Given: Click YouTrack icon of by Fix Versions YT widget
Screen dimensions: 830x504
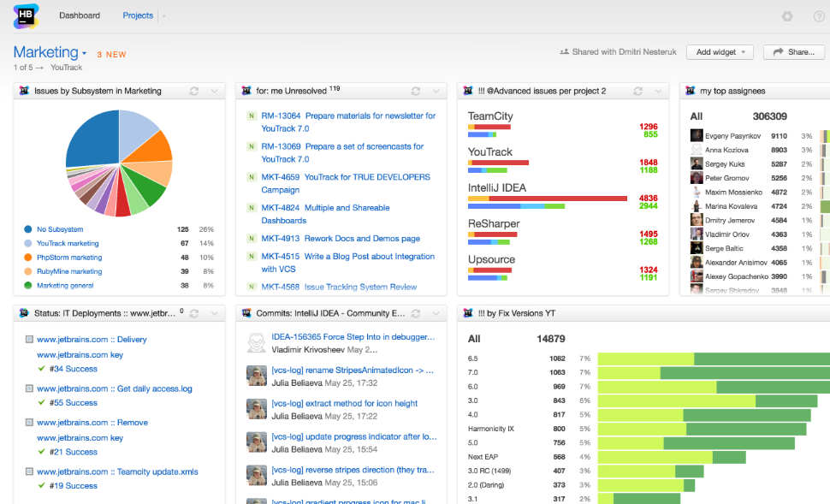Looking at the screenshot, I should click(x=468, y=313).
